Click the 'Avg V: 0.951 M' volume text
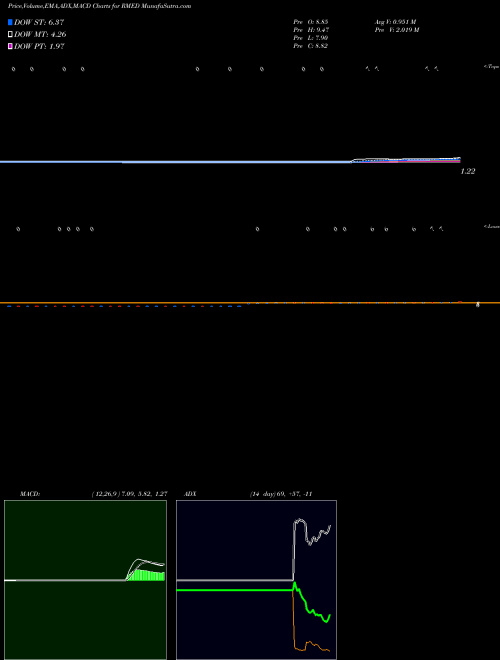 tap(396, 22)
